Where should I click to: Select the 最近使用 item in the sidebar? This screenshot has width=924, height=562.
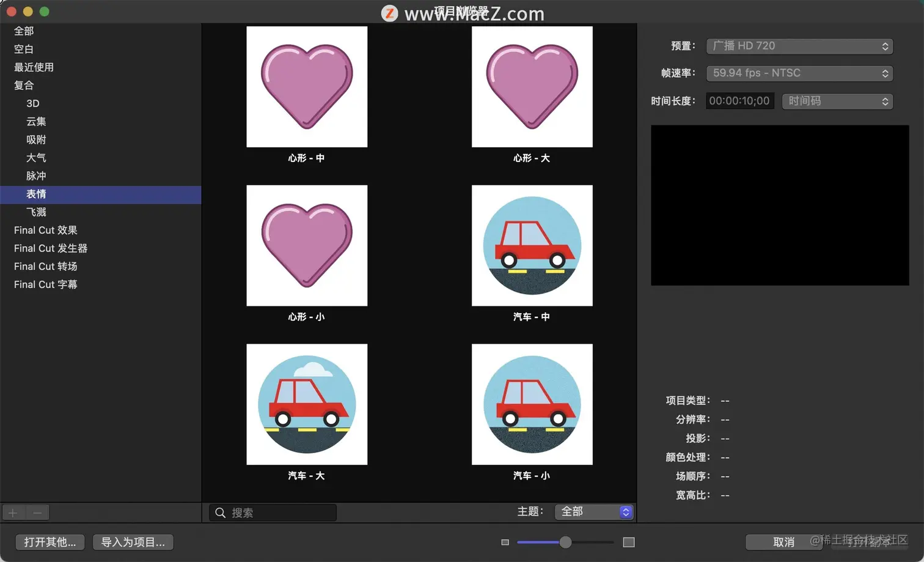(34, 67)
